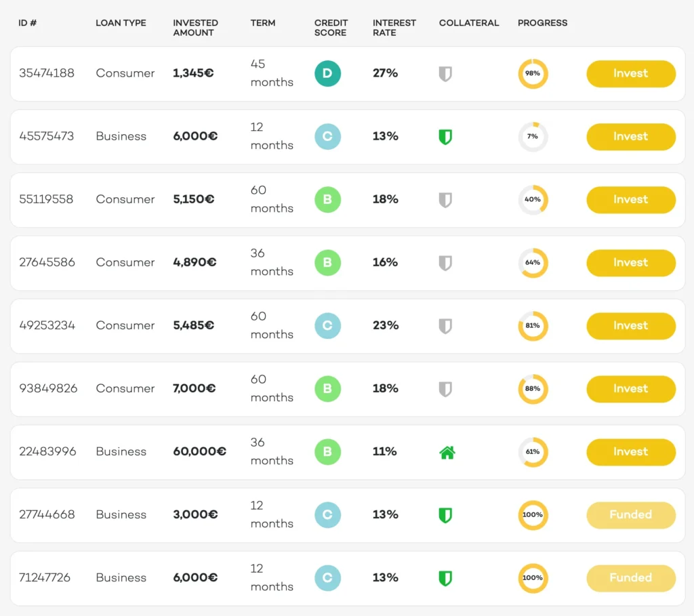Invest in loan 49253234

click(631, 326)
